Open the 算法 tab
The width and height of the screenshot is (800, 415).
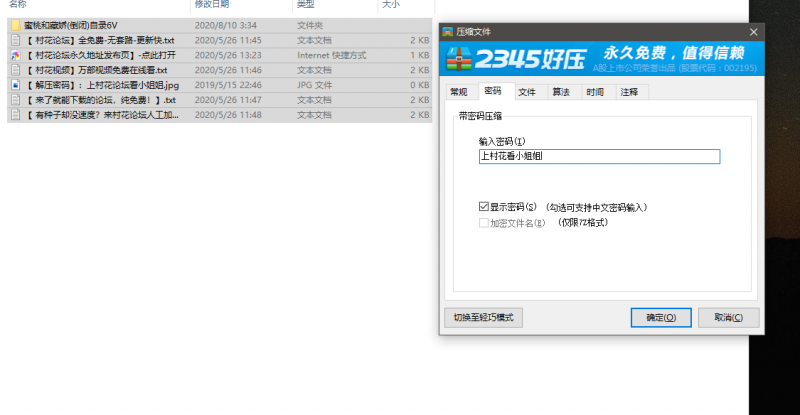pos(561,92)
